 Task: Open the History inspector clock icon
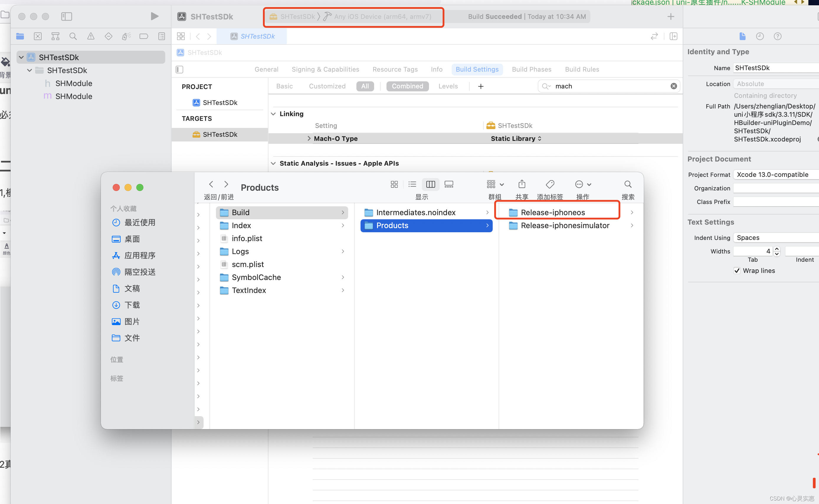[x=760, y=36]
